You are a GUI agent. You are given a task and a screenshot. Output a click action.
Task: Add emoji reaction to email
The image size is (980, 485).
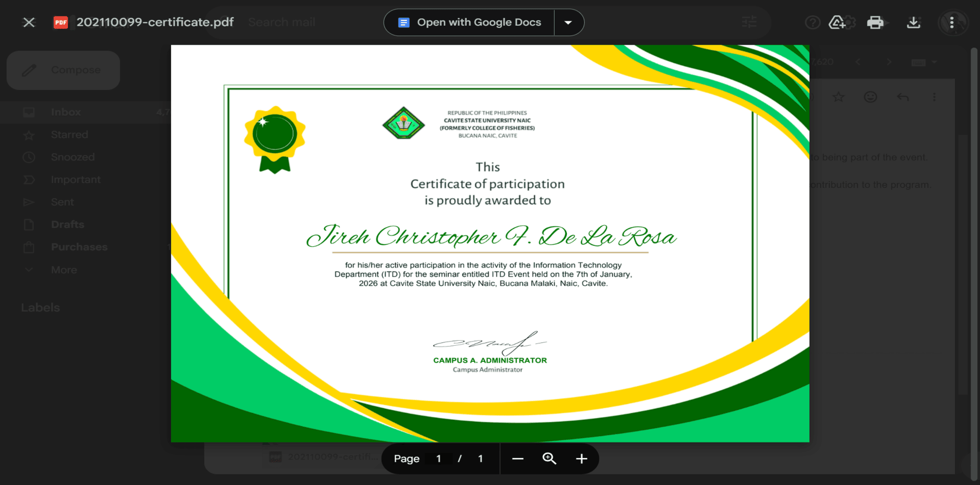(871, 97)
